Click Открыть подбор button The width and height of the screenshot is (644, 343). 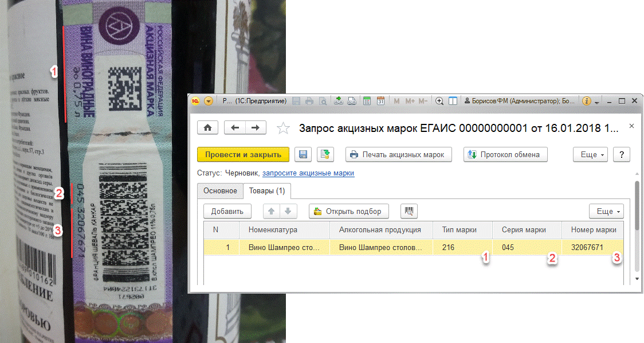click(349, 212)
